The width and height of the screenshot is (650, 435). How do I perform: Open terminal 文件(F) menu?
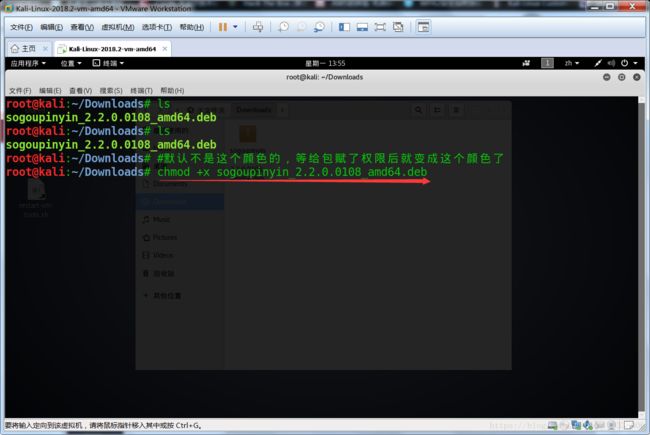click(20, 90)
